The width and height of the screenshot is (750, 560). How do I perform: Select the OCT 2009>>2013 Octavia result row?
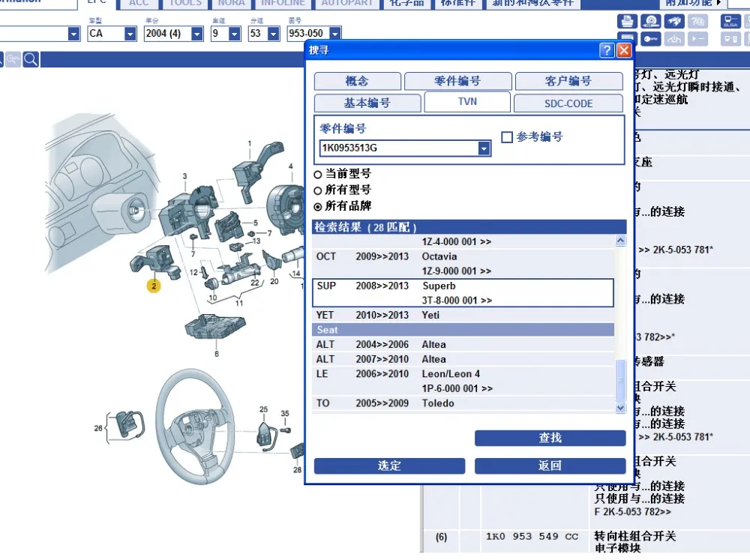pos(463,264)
